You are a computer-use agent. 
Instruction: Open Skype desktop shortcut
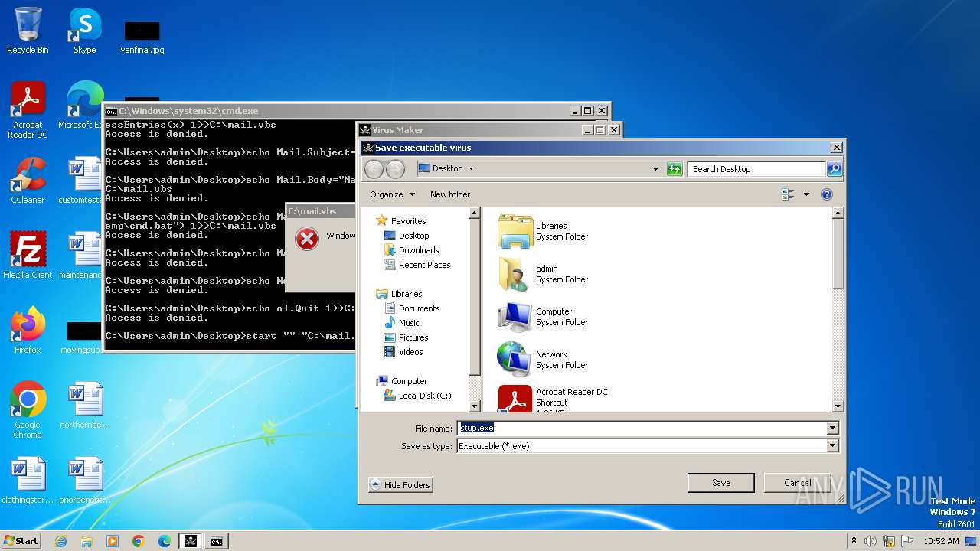click(x=85, y=31)
